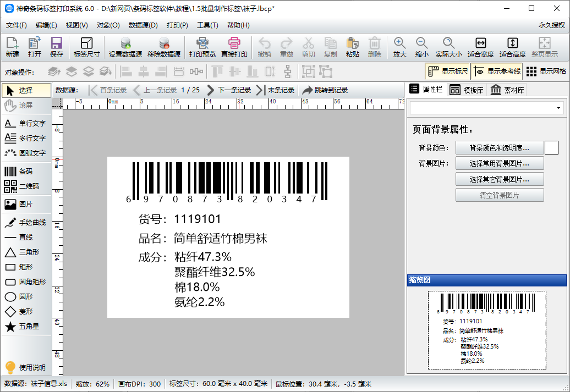
Task: Select the 单行文字 single-line text tool
Action: coord(25,124)
